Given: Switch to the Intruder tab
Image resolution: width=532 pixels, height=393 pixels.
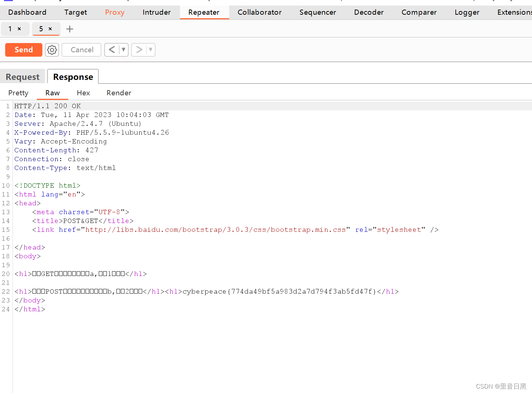Looking at the screenshot, I should [157, 12].
